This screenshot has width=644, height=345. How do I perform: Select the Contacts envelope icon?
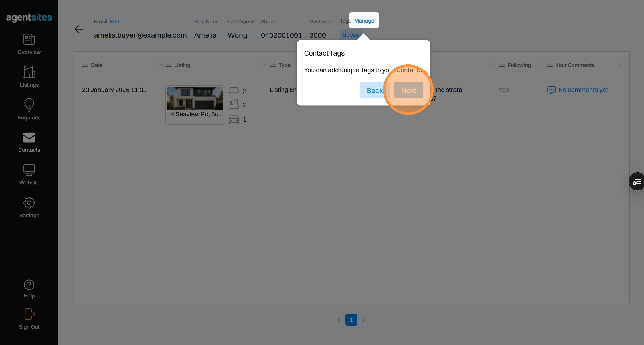(x=29, y=137)
